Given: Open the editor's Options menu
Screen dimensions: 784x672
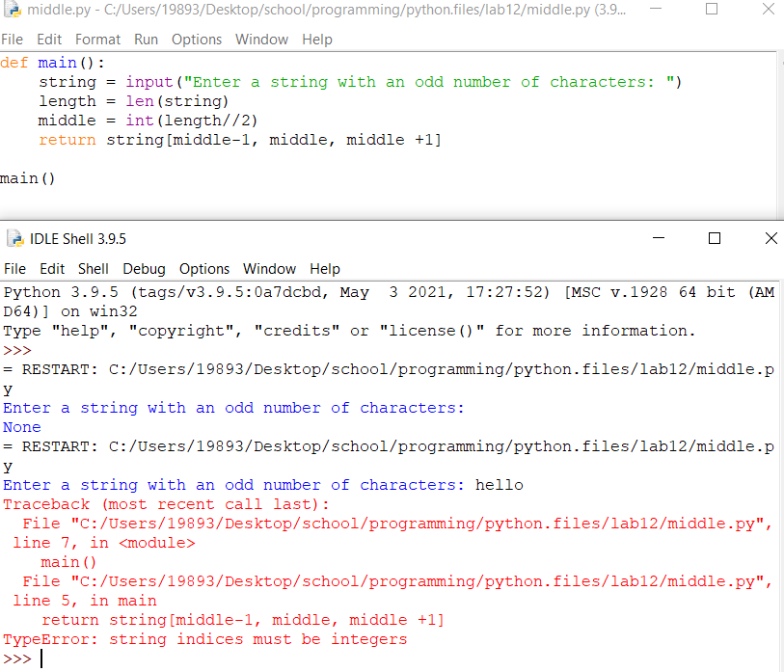Looking at the screenshot, I should [197, 40].
